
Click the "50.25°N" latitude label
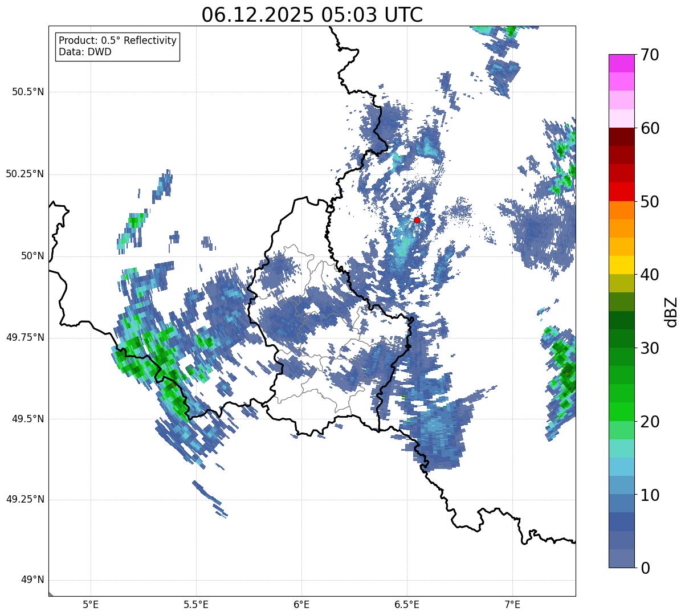(25, 174)
